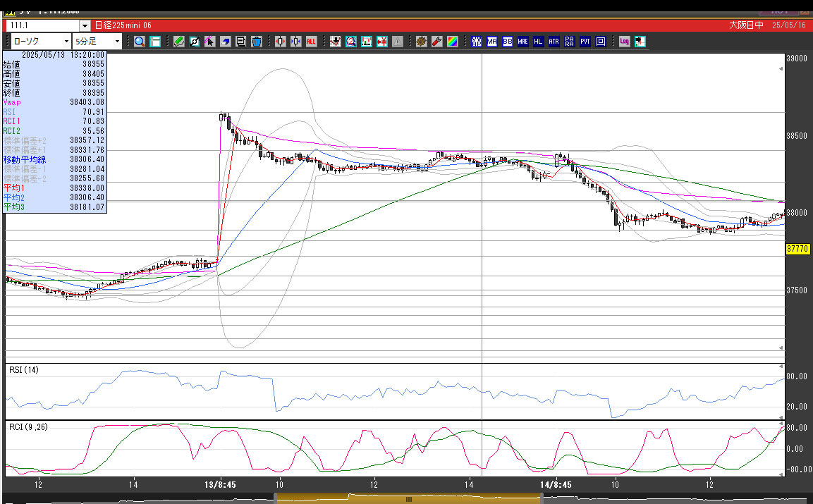Screen dimensions: 813x504
Task: Click the 日経225mini 06 title text
Action: pos(123,25)
